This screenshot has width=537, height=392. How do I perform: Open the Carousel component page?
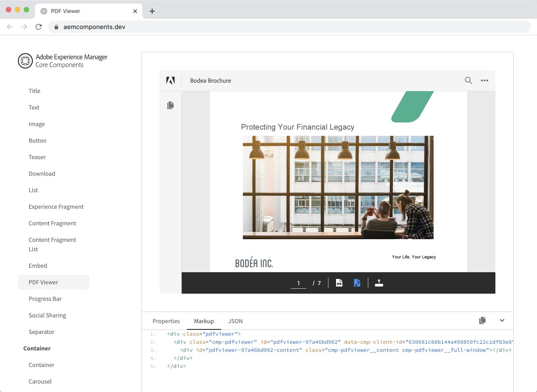(40, 381)
